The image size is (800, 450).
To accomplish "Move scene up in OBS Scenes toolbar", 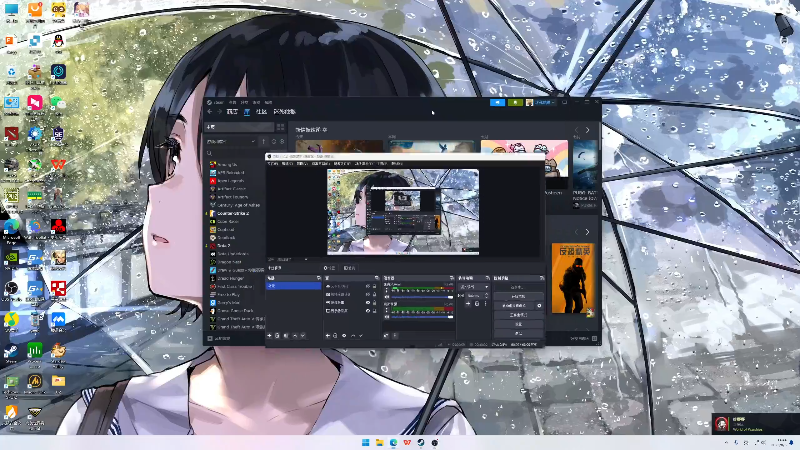I will click(x=295, y=336).
